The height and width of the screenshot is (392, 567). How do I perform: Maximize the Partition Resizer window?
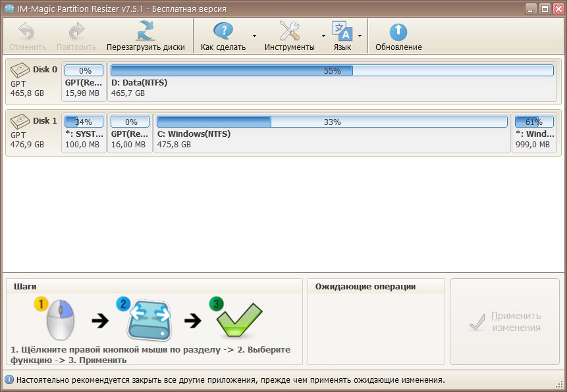tap(545, 9)
